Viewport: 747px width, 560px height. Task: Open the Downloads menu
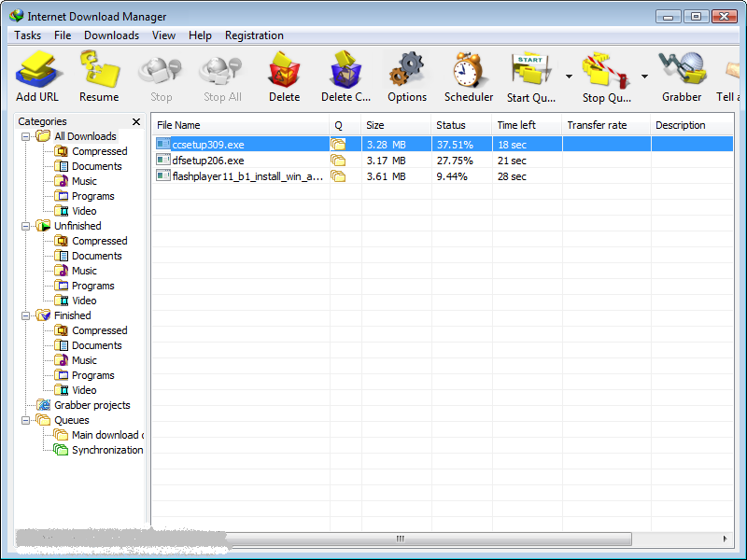[x=111, y=35]
